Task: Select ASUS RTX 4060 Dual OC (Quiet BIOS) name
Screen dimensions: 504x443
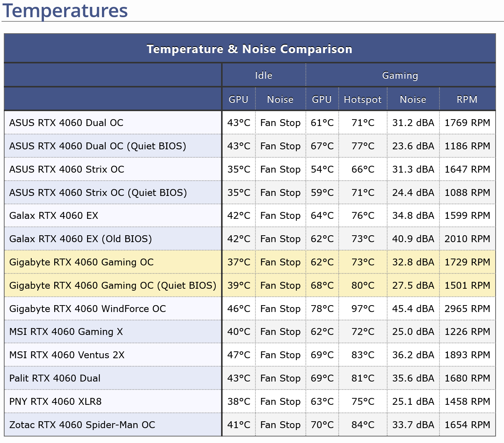Action: click(x=98, y=146)
